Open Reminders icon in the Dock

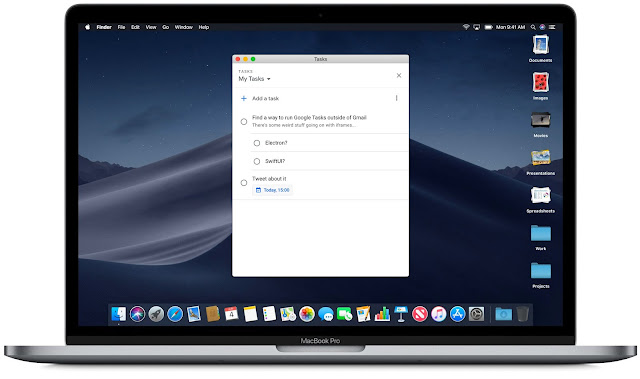(269, 314)
